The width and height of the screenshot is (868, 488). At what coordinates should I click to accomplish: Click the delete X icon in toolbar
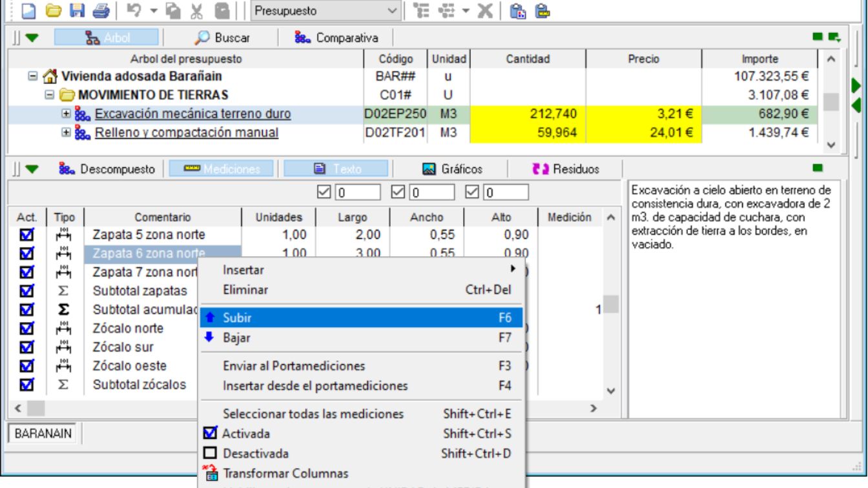pos(485,11)
